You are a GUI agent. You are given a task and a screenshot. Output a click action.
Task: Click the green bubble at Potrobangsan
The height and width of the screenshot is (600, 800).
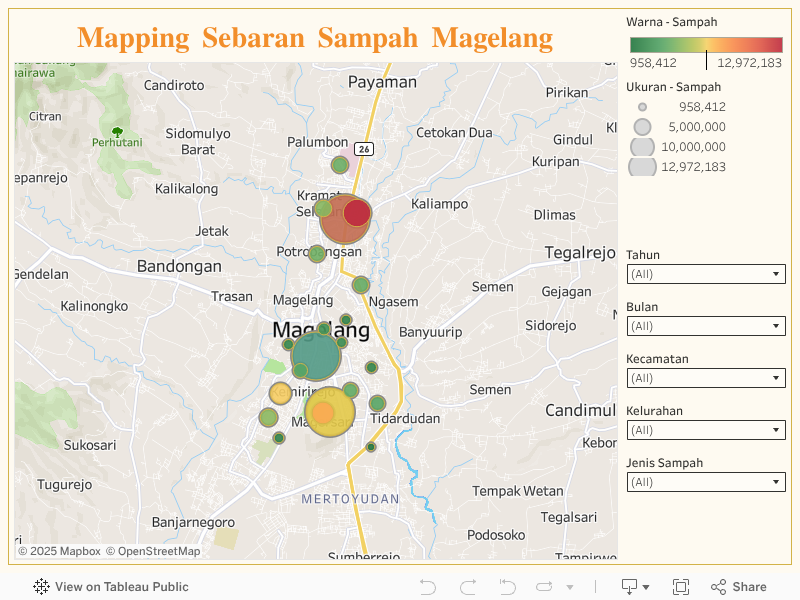[x=317, y=253]
